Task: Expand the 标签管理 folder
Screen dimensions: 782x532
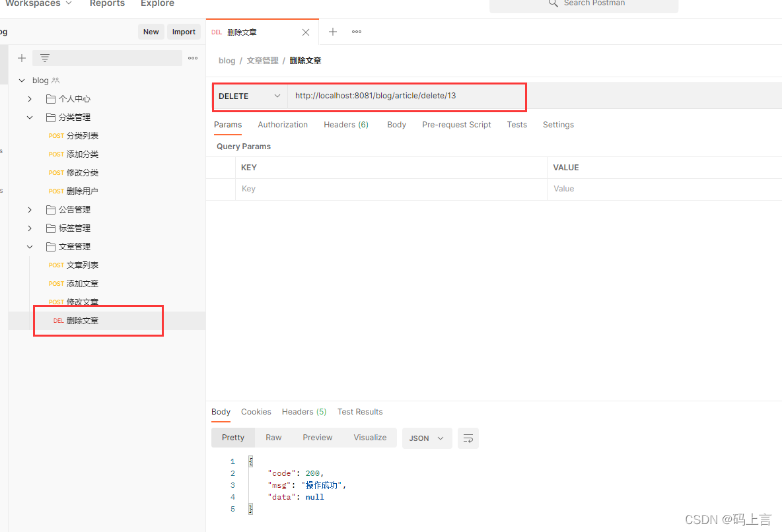Action: pos(30,228)
